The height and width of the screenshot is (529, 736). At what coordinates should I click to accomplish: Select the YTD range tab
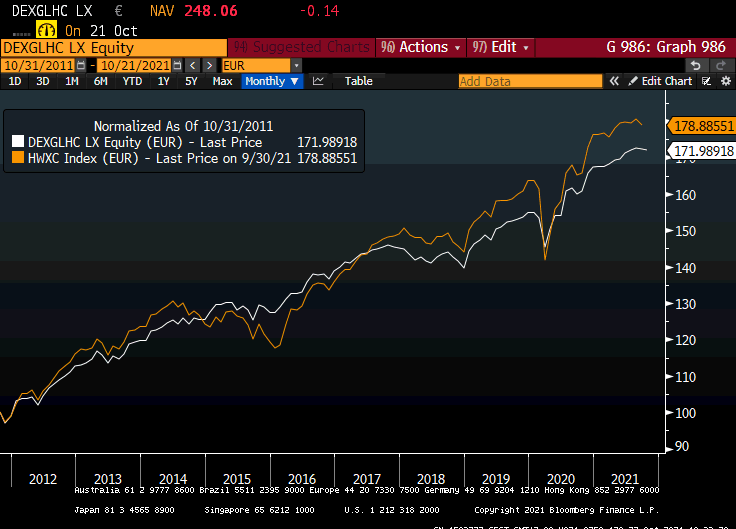pos(132,81)
